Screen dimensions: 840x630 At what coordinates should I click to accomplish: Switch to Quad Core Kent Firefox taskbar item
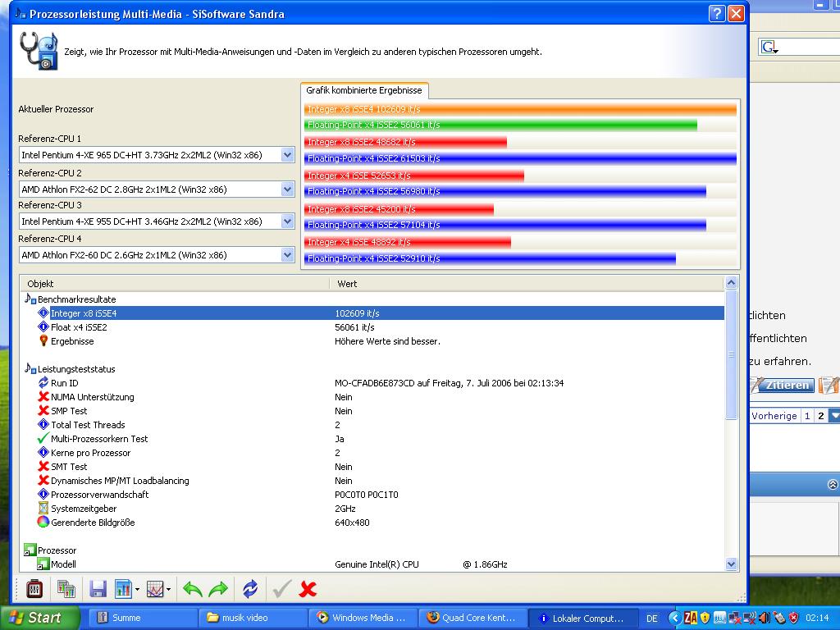point(472,618)
